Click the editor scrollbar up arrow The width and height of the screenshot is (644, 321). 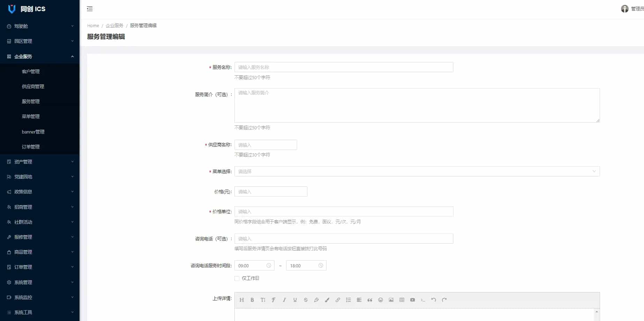coord(597,312)
